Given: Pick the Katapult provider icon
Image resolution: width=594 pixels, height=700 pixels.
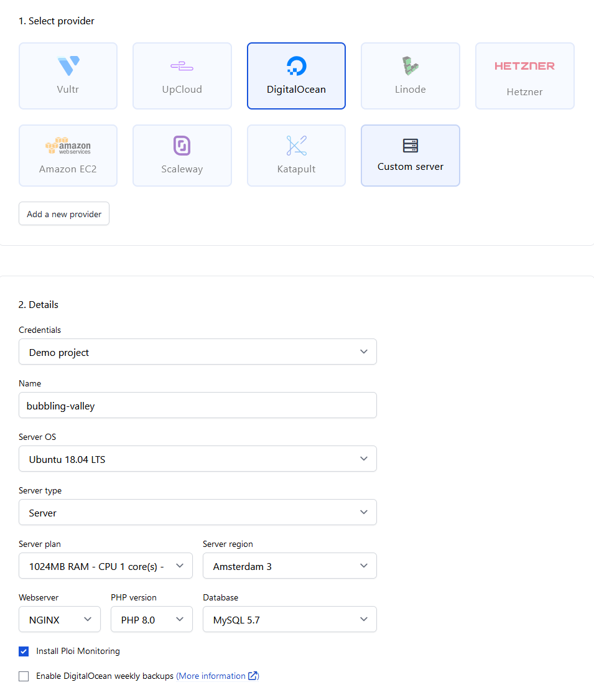Looking at the screenshot, I should (x=296, y=146).
